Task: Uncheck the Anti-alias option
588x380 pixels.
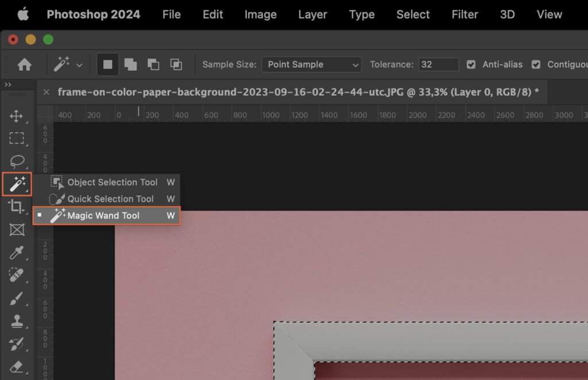Action: point(471,64)
